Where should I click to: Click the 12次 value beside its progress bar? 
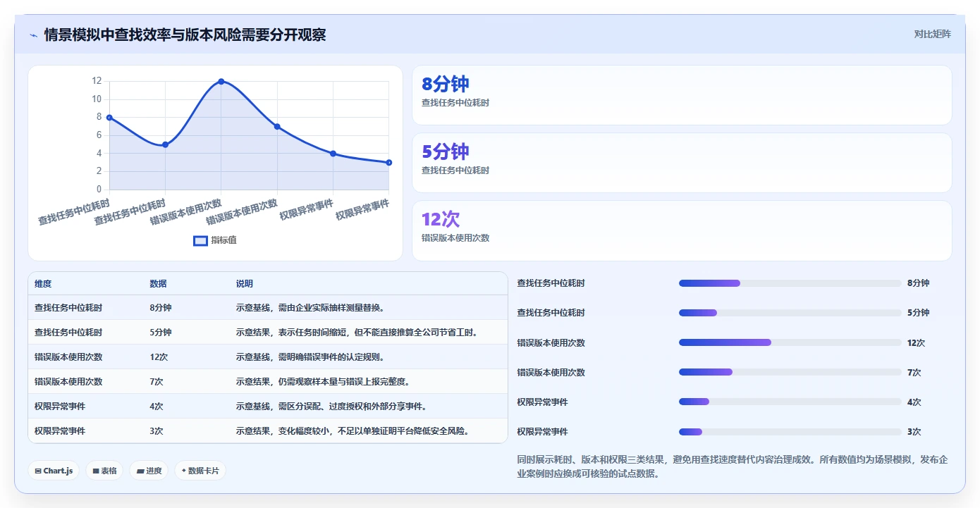click(x=916, y=343)
